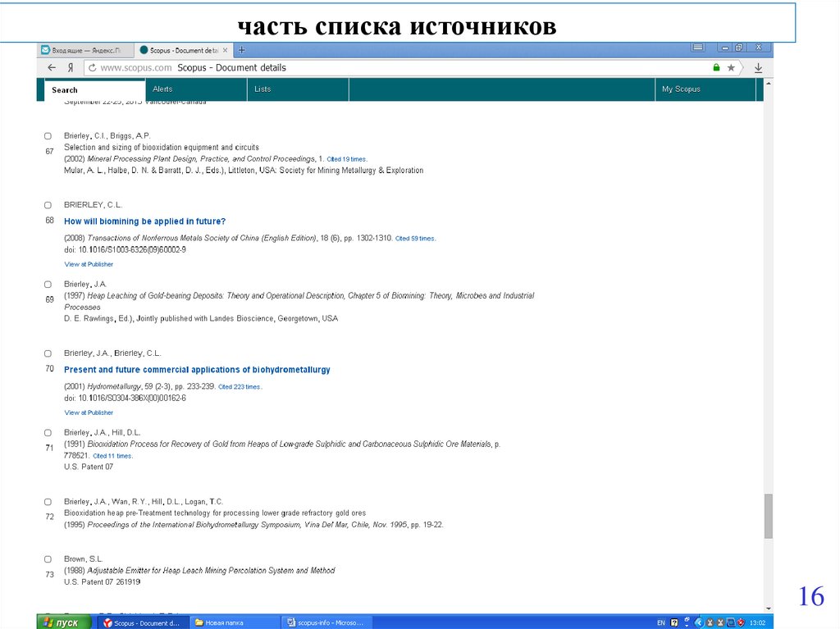Bookmark the page with the star icon
Image resolution: width=840 pixels, height=629 pixels.
pos(731,67)
